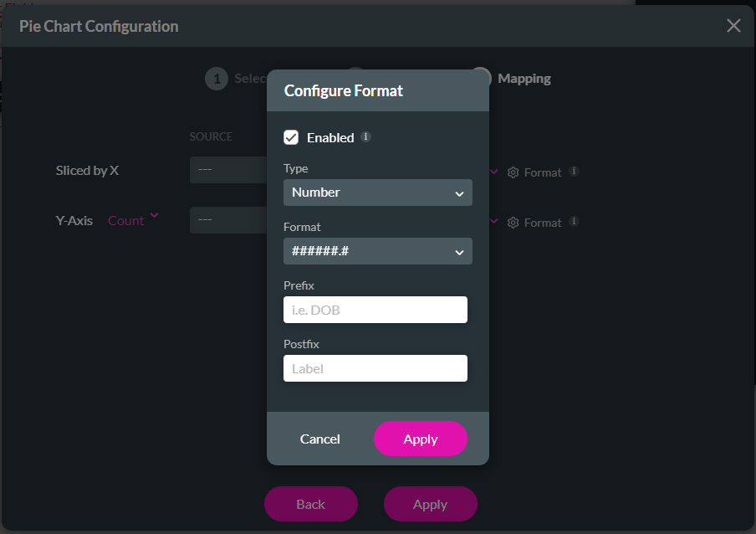Apply the Configure Format settings
Viewport: 756px width, 534px height.
coord(421,439)
